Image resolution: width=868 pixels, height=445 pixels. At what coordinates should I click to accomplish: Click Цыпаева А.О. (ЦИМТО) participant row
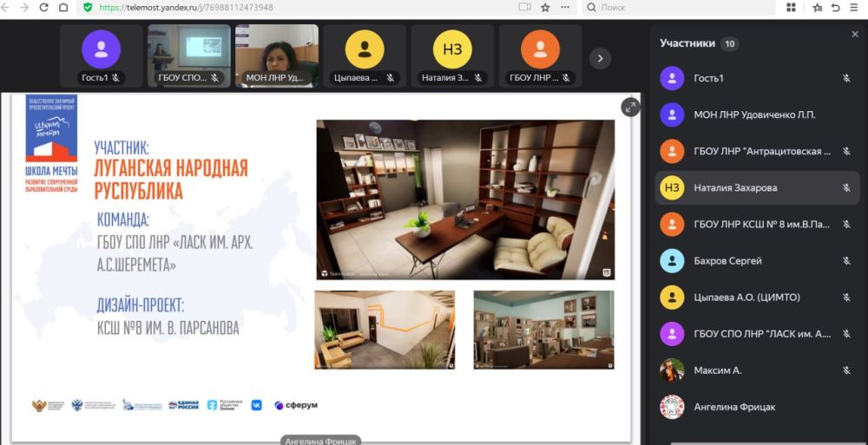tap(757, 298)
